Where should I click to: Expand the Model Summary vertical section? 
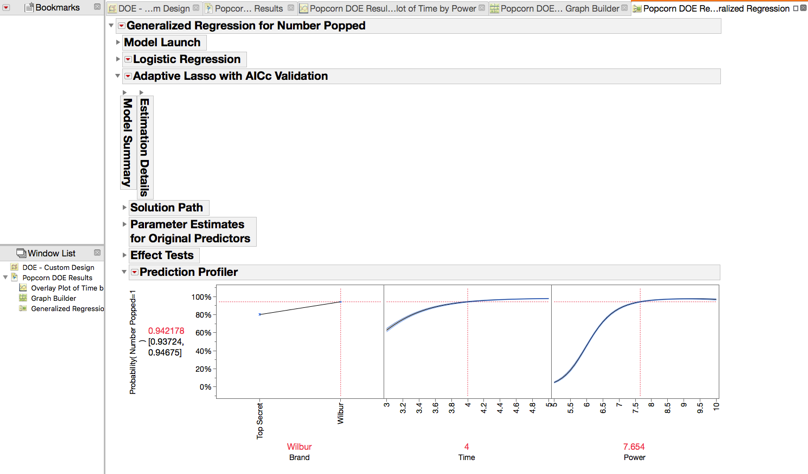[x=124, y=93]
